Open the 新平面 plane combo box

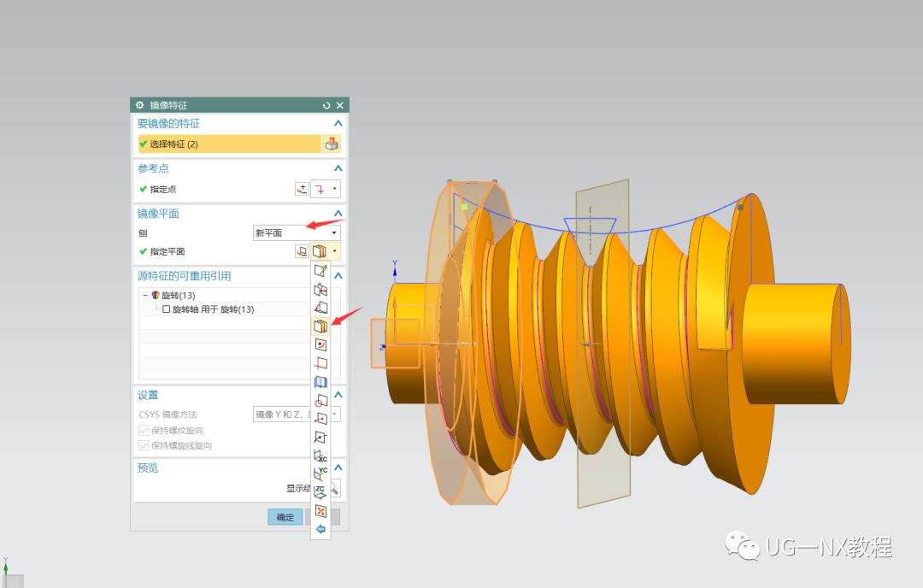pyautogui.click(x=297, y=232)
